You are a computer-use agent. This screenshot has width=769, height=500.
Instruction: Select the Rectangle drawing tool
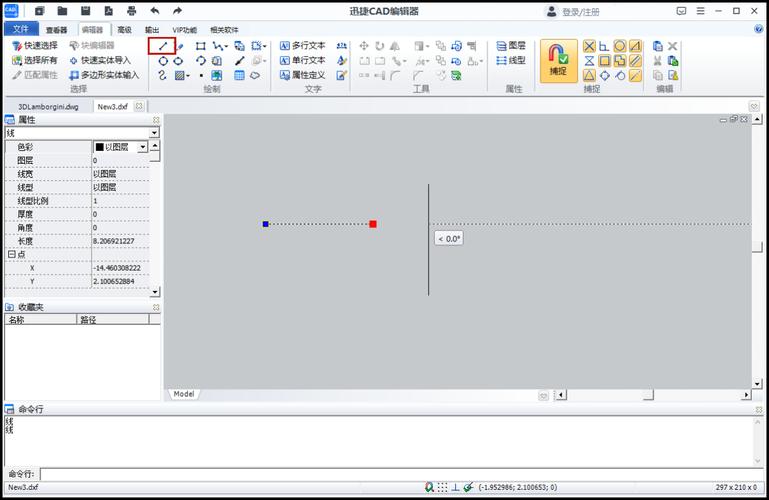click(200, 46)
